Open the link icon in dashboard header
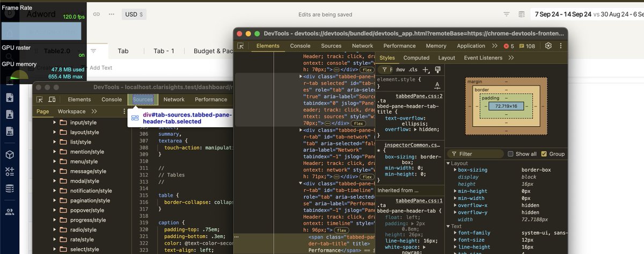Viewport: 644px width, 254px height. click(x=97, y=14)
